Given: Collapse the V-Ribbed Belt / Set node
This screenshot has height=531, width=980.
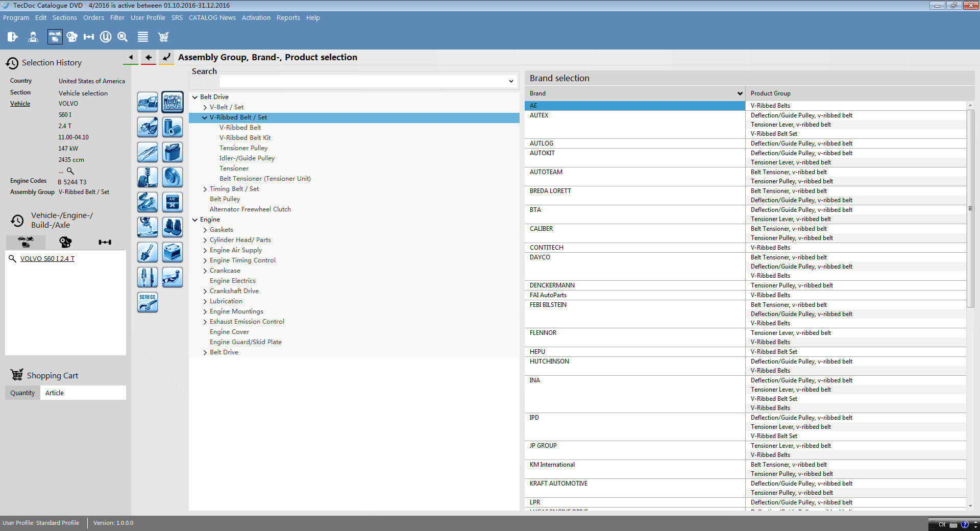Looking at the screenshot, I should point(205,117).
